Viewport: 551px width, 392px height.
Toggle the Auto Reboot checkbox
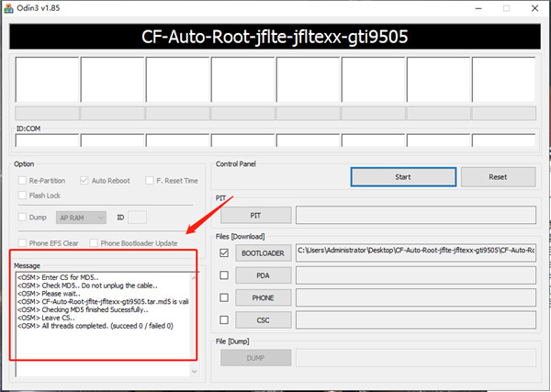point(84,181)
